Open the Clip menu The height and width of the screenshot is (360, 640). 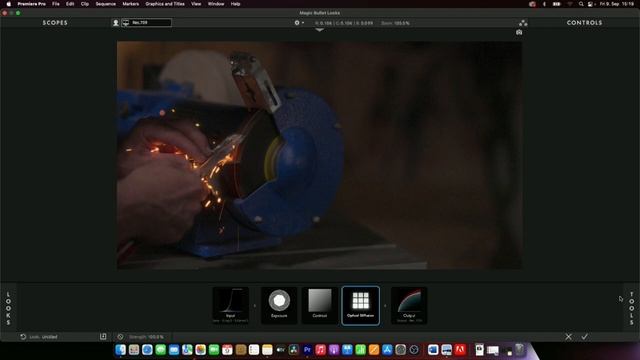tap(84, 4)
